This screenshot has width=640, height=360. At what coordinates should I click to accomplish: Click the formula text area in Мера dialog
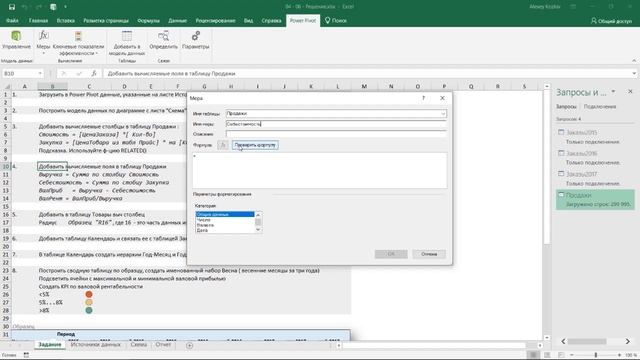[x=320, y=170]
